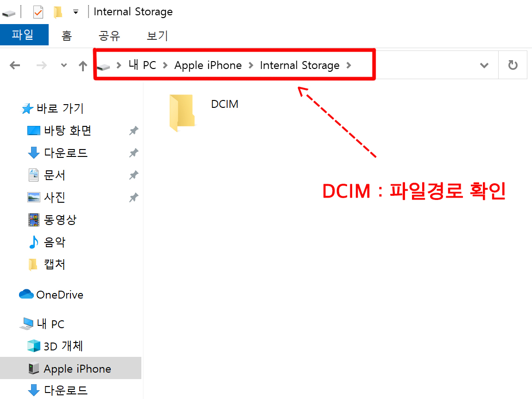Click the forward navigation arrow
This screenshot has height=399, width=532.
(41, 65)
